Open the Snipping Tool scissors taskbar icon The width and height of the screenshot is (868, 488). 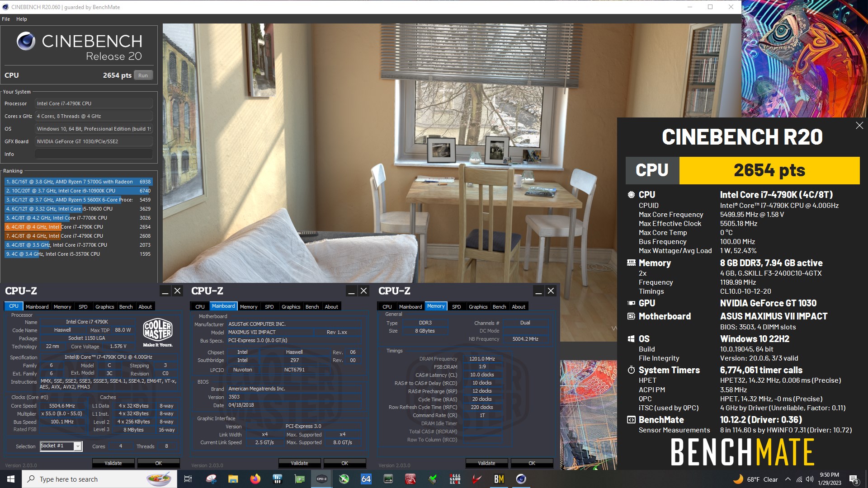(x=211, y=479)
